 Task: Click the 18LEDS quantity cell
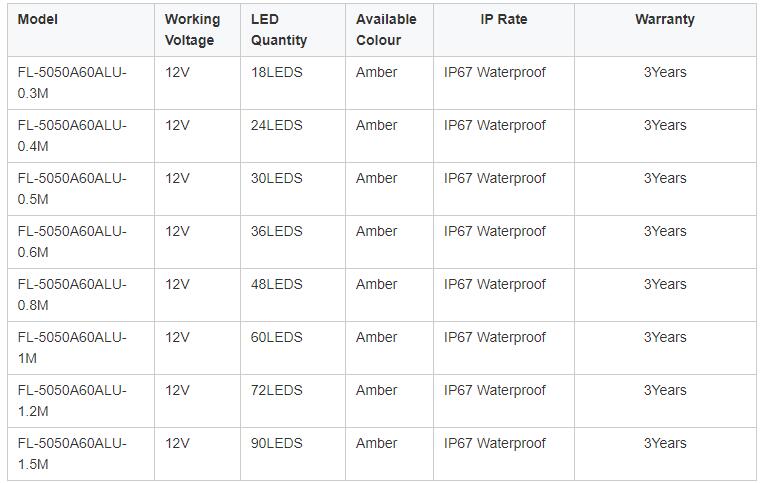point(276,72)
